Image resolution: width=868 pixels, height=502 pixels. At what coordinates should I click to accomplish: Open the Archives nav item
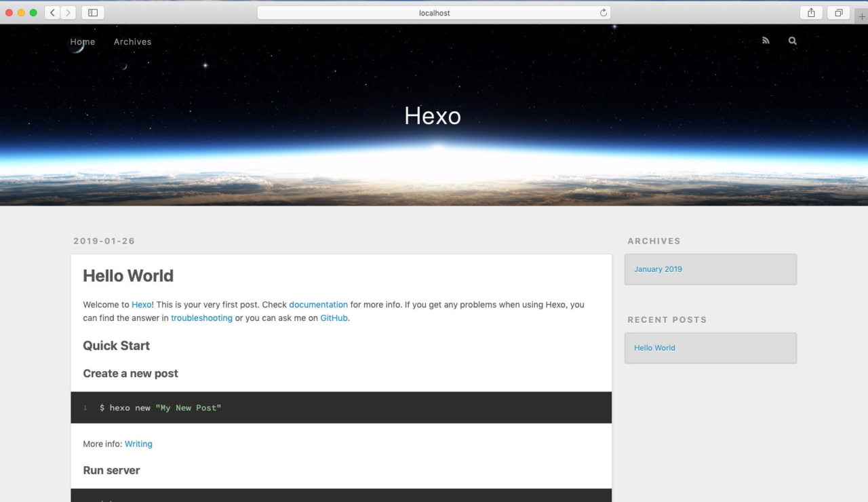(132, 41)
